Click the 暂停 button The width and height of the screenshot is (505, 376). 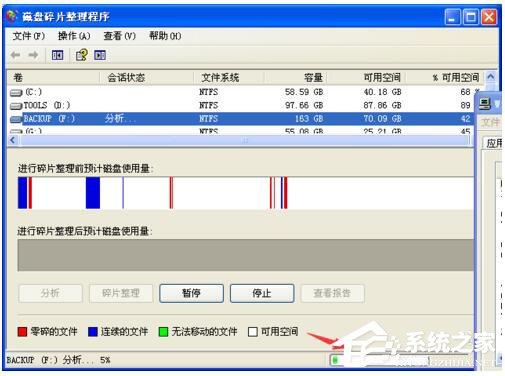[191, 293]
